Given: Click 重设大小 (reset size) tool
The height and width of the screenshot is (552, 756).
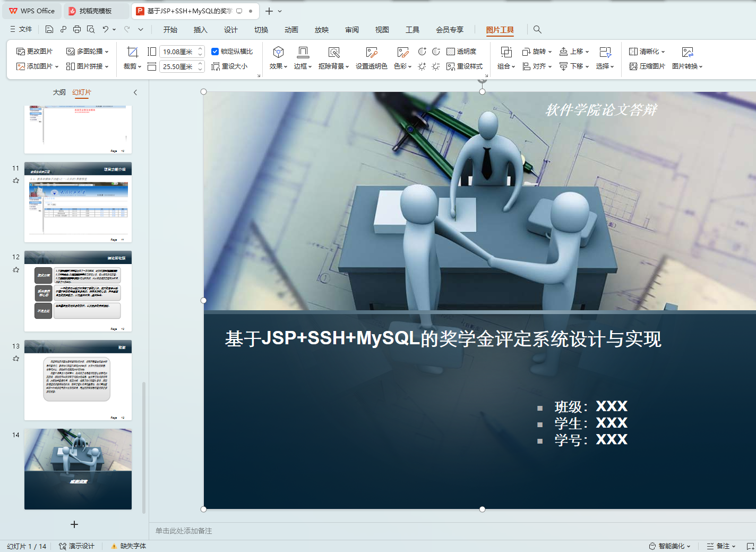Looking at the screenshot, I should click(x=229, y=66).
